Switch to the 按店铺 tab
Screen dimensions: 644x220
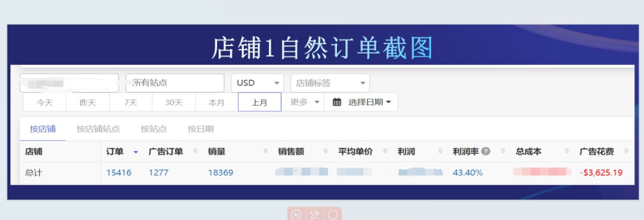43,129
